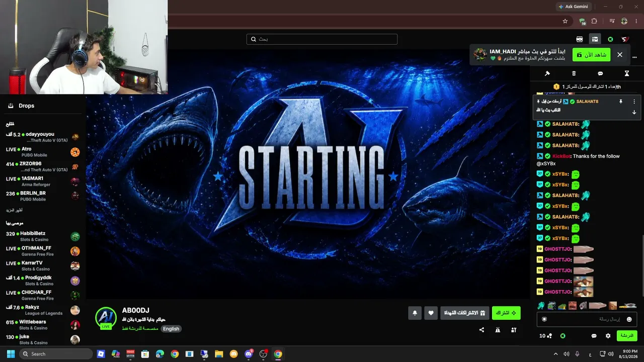Screen dimensions: 644x362
Task: Click the highlighted store box icon in header
Action: [595, 39]
